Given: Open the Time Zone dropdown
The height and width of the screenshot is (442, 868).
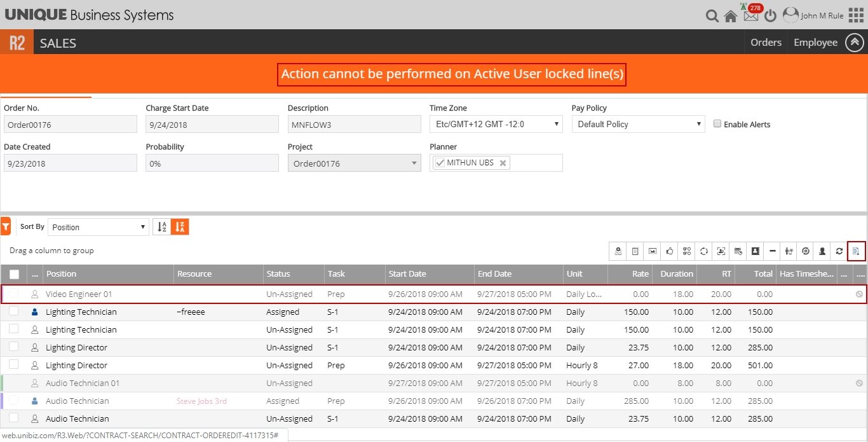Looking at the screenshot, I should click(496, 124).
